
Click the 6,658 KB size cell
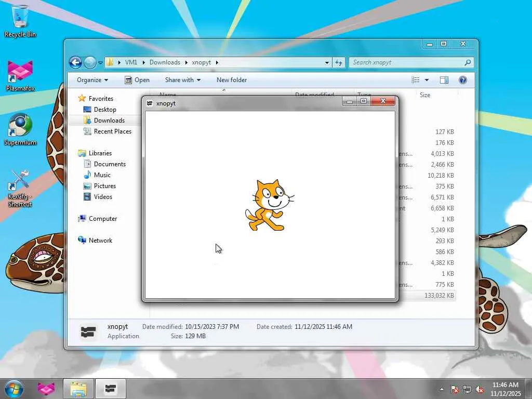pyautogui.click(x=442, y=208)
